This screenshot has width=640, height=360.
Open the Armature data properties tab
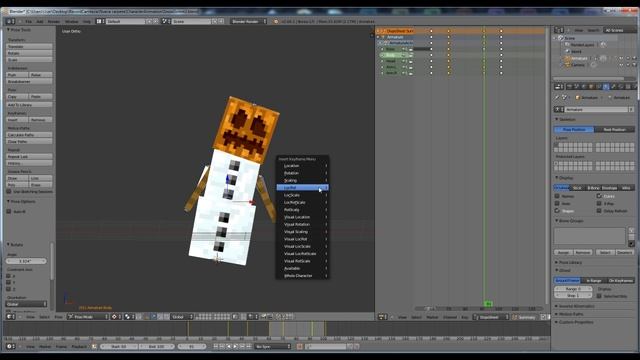point(606,87)
